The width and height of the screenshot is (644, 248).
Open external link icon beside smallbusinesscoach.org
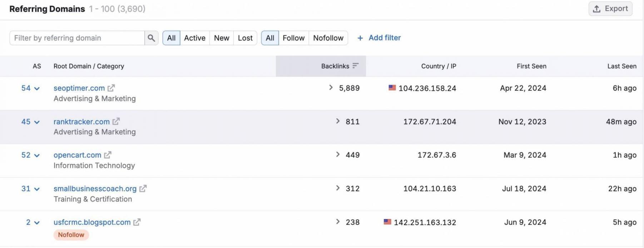(x=143, y=189)
